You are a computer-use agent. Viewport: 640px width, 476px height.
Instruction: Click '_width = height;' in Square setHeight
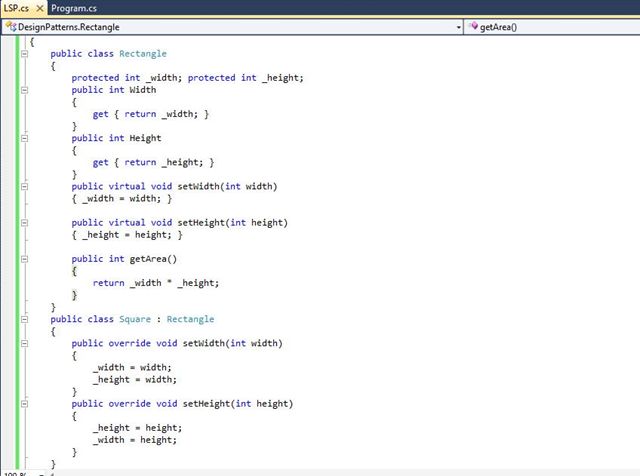pyautogui.click(x=135, y=440)
